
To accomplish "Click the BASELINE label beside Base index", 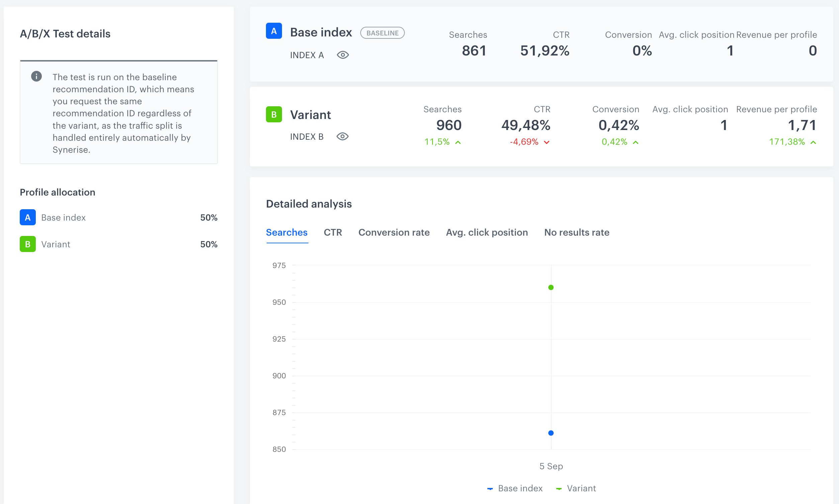I will (x=382, y=33).
